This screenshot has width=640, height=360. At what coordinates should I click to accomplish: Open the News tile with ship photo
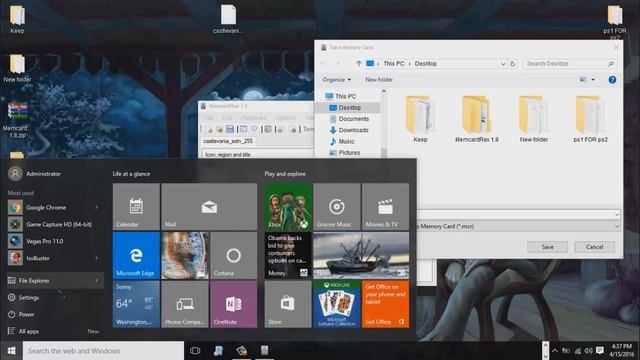coord(361,256)
